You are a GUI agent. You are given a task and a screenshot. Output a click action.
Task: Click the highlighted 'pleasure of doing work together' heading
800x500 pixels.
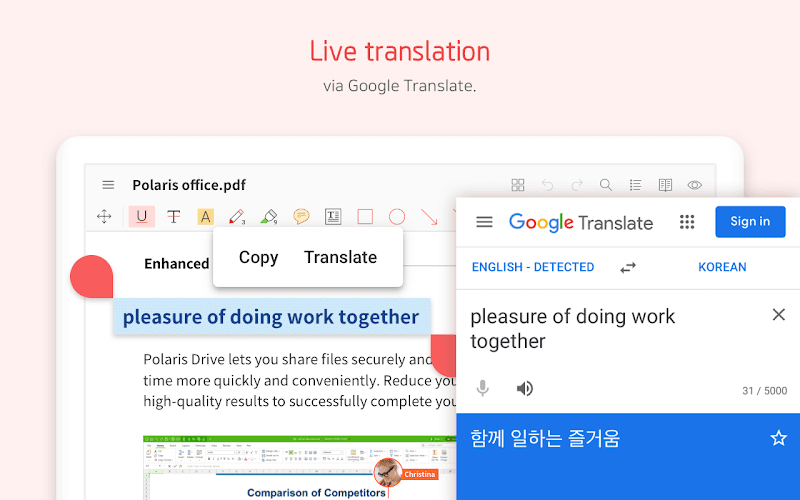click(x=271, y=317)
